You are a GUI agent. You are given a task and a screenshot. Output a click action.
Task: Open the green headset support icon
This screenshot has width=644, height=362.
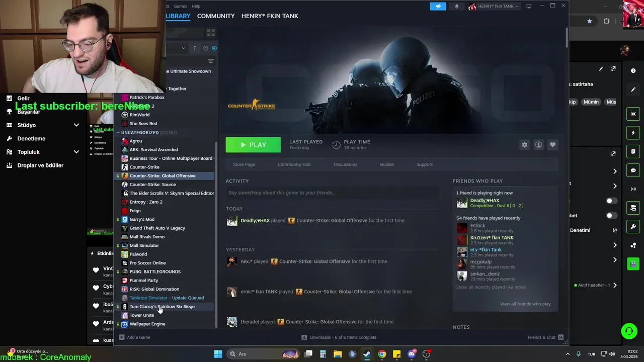point(628,331)
